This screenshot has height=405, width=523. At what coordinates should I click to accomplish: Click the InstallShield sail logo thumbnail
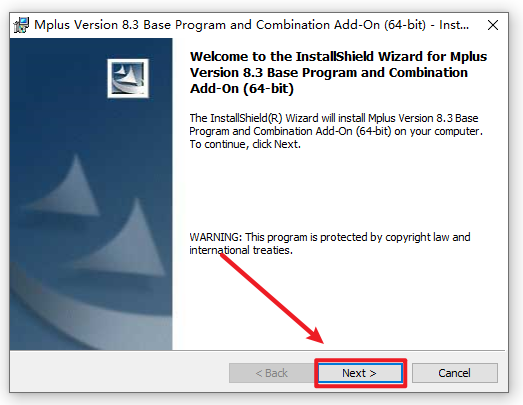coord(128,78)
